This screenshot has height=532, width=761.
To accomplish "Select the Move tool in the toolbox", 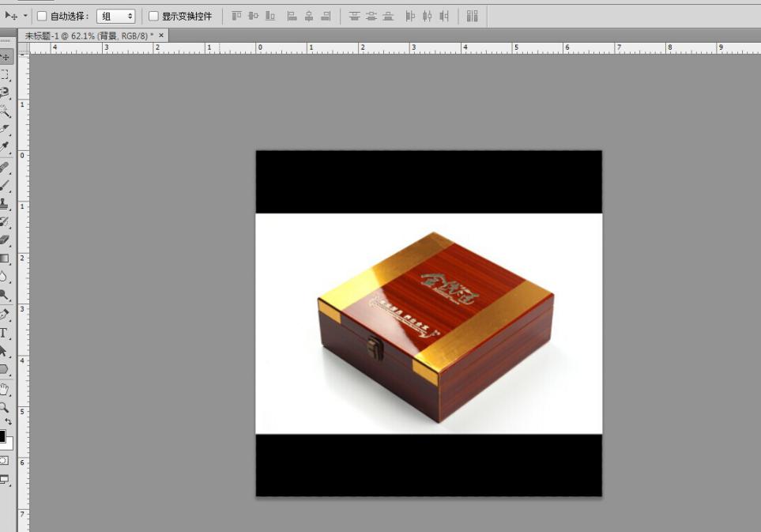I will [6, 58].
